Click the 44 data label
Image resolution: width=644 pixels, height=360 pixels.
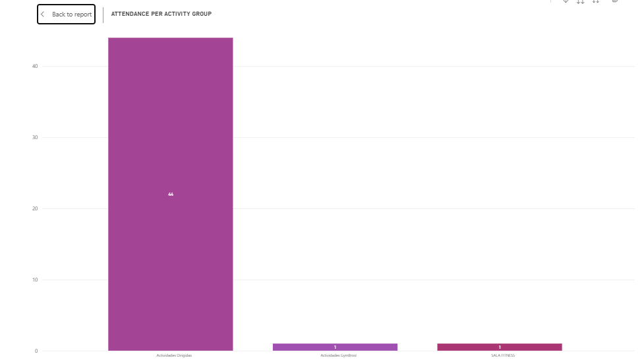(x=171, y=194)
